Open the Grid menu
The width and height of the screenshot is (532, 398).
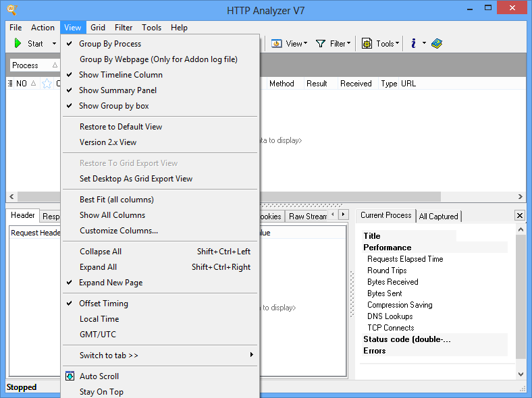[x=98, y=28]
